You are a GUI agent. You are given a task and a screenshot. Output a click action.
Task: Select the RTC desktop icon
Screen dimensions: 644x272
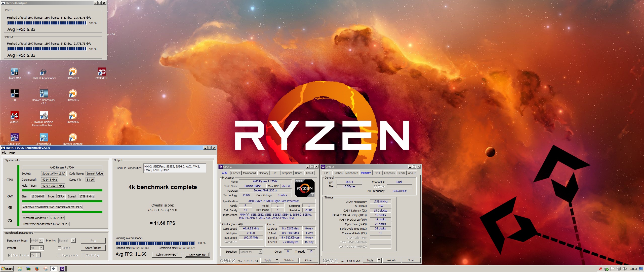tap(14, 95)
